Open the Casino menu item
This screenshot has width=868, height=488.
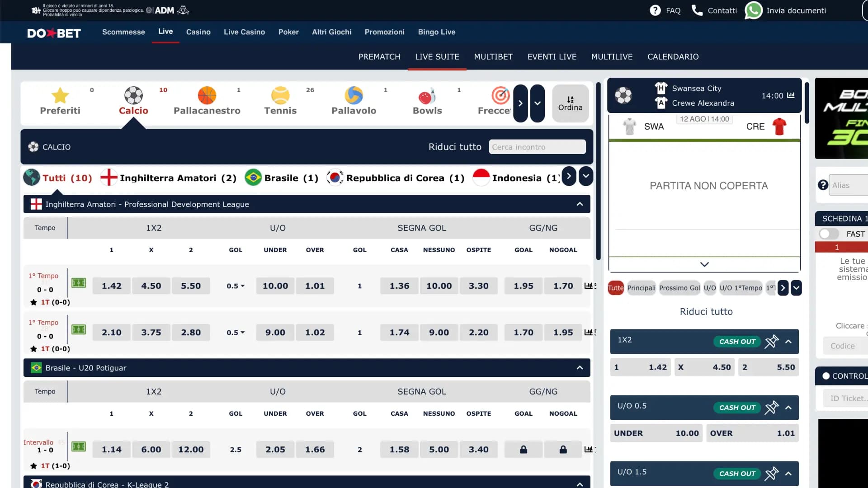click(198, 32)
